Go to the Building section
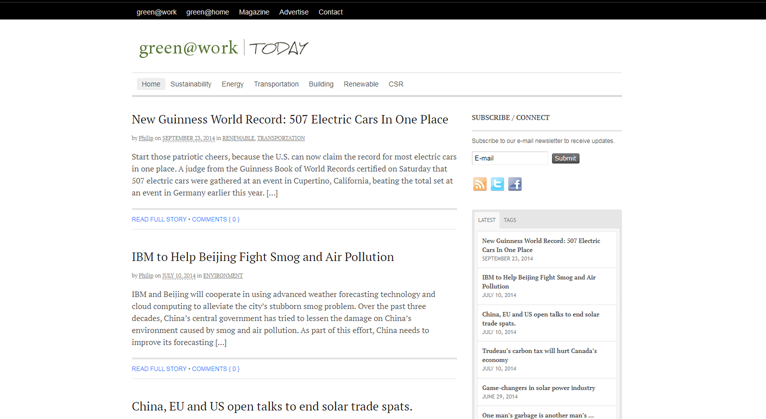This screenshot has height=419, width=766. 321,84
